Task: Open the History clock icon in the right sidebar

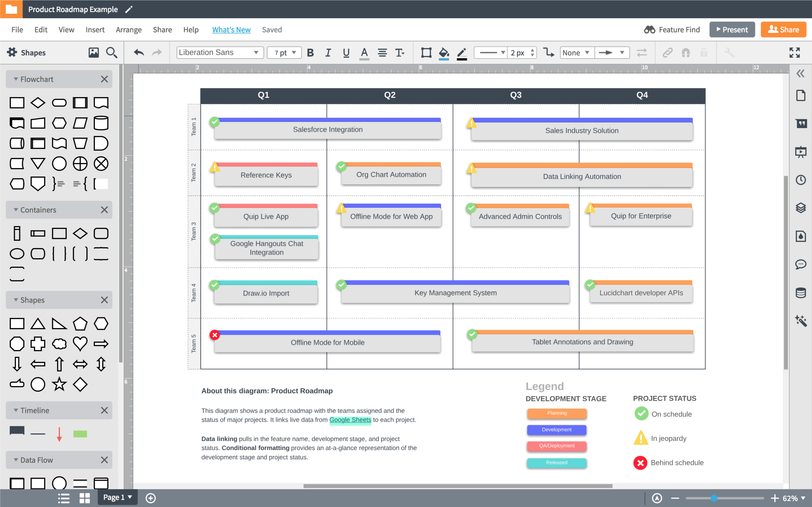Action: pos(801,180)
